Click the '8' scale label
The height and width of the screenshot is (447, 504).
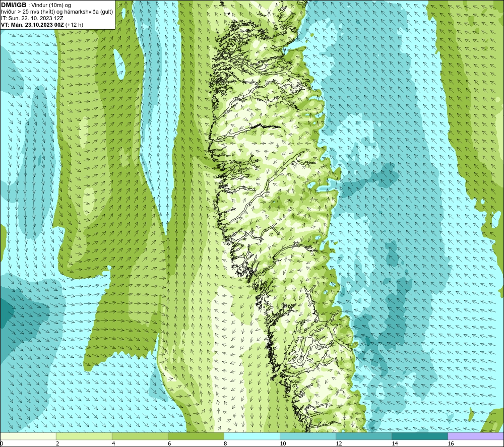(225, 444)
